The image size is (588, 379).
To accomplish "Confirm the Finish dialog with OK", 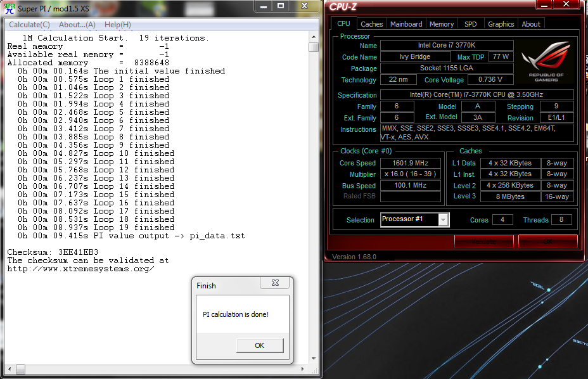I will coord(260,345).
